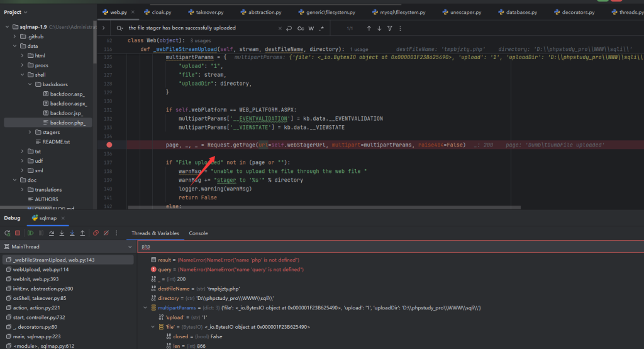644x349 pixels.
Task: Expand the stagers folder in project tree
Action: [30, 132]
